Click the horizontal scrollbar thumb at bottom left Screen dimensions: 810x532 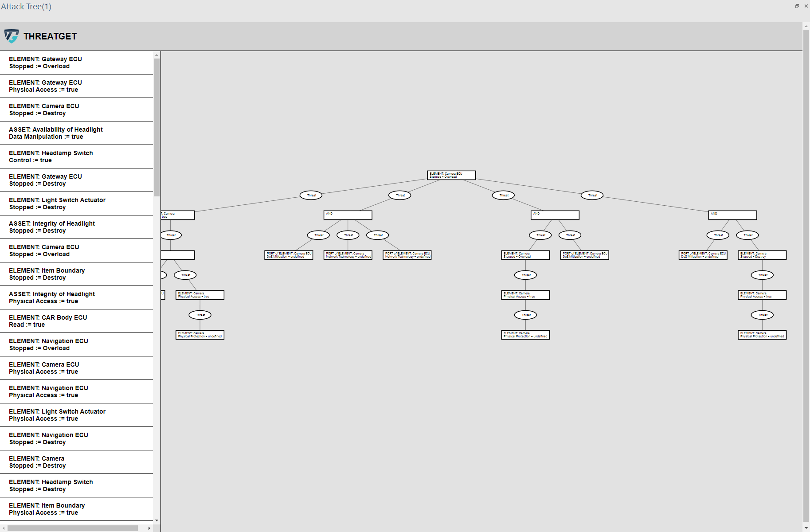pyautogui.click(x=73, y=528)
